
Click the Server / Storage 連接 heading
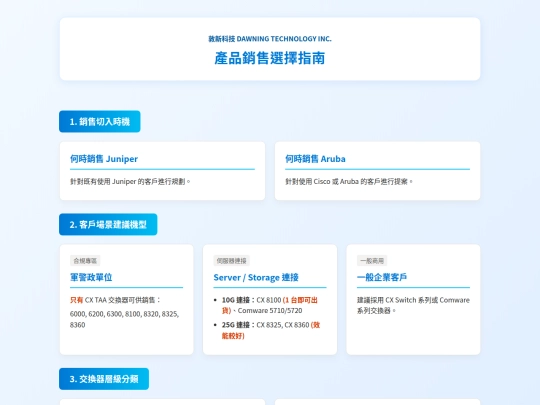coord(256,277)
